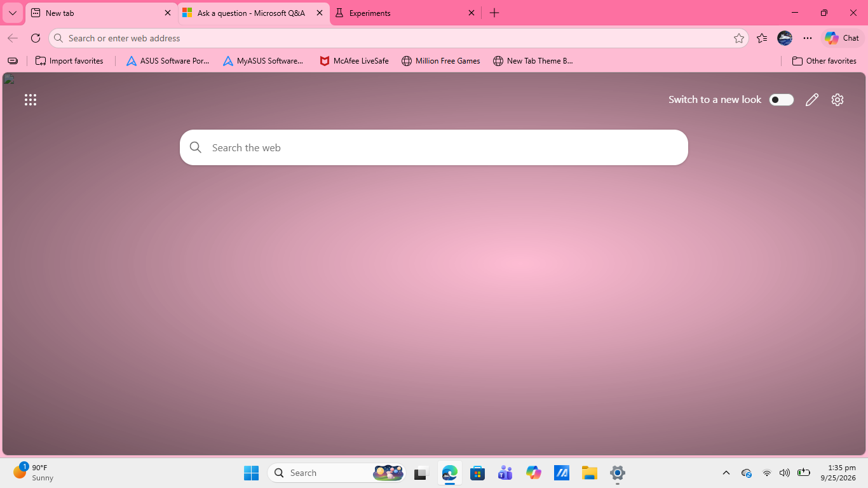This screenshot has height=488, width=868.
Task: Add this page to favorites star
Action: coord(738,38)
